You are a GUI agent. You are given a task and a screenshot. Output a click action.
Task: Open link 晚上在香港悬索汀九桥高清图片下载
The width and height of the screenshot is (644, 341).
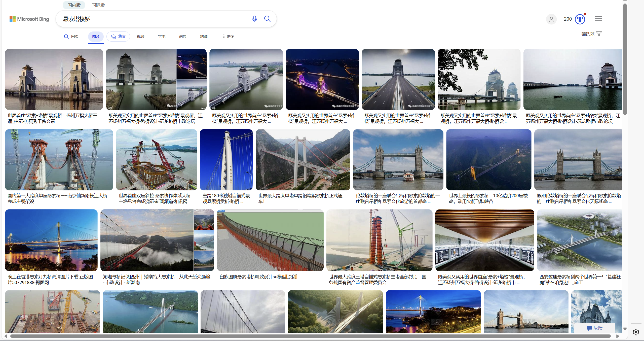50,280
